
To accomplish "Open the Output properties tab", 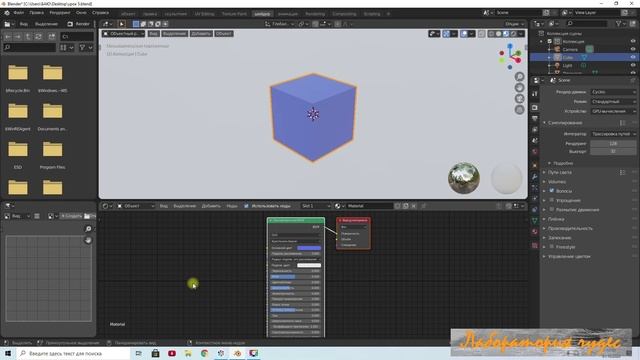I will click(x=535, y=118).
